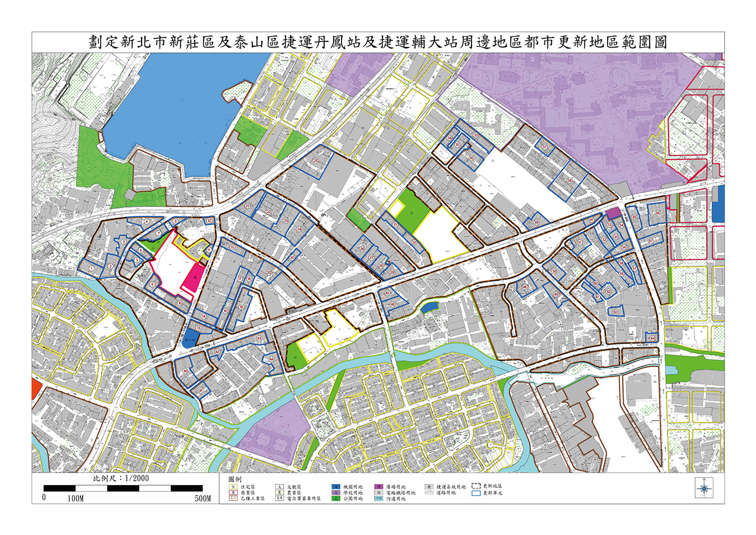
Task: Click the 更新地區 dashed-box legend symbol
Action: [476, 486]
